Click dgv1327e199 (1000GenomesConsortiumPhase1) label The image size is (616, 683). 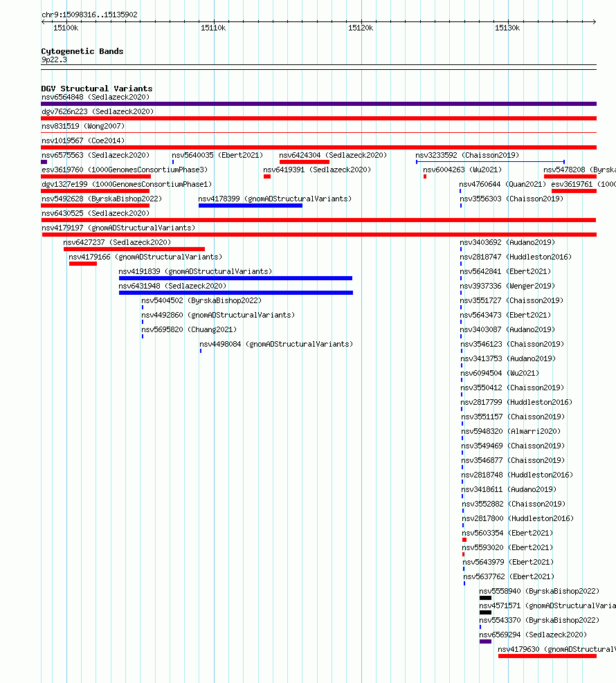[127, 184]
